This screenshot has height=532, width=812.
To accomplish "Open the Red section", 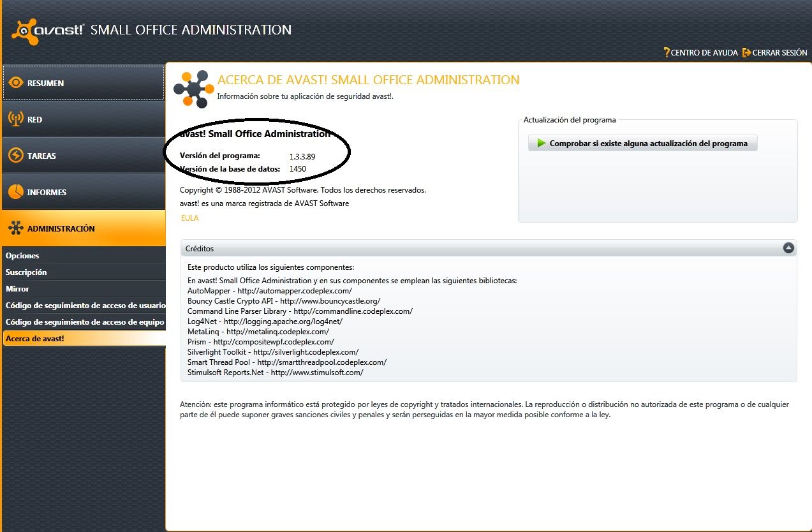I will point(83,119).
